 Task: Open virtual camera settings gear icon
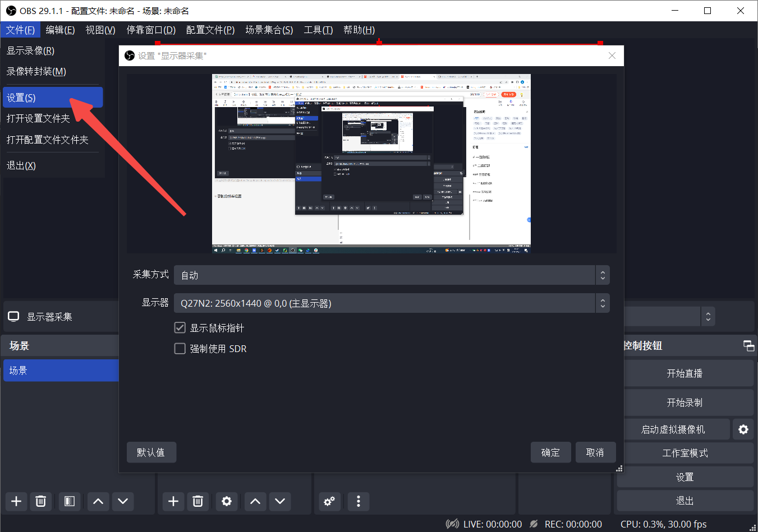click(x=743, y=429)
